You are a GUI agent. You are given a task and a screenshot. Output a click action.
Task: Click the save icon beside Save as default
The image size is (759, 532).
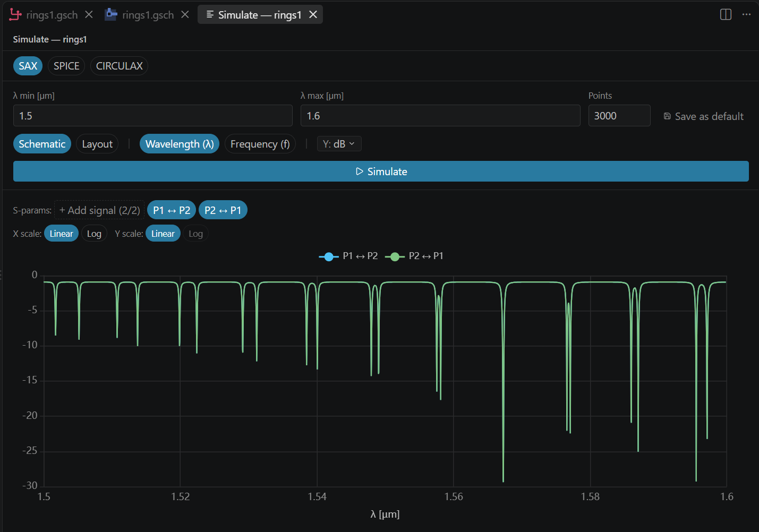667,116
